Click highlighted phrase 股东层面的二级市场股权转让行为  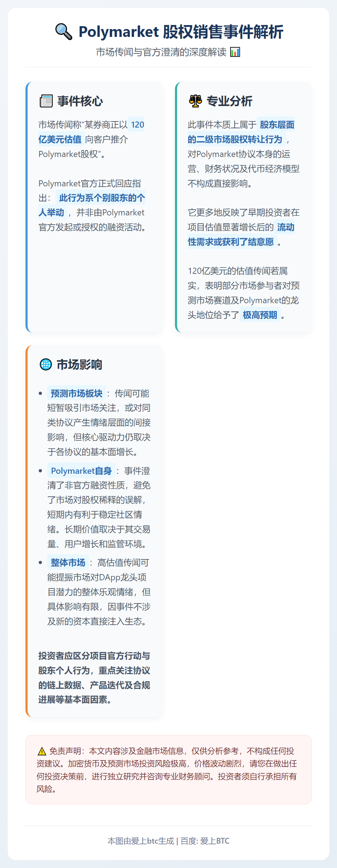[241, 132]
